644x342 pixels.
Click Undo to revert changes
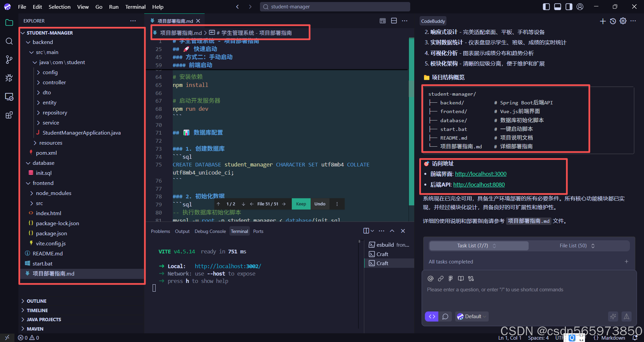320,204
